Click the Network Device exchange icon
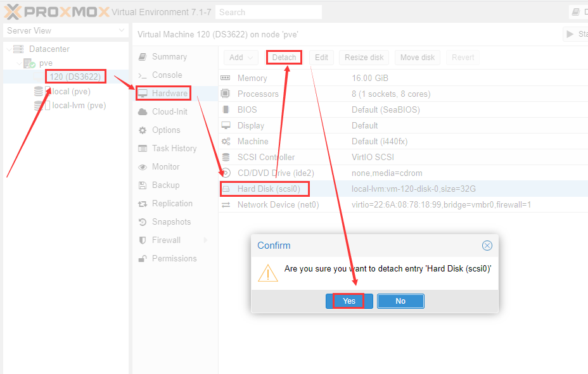This screenshot has height=374, width=588. click(x=226, y=205)
